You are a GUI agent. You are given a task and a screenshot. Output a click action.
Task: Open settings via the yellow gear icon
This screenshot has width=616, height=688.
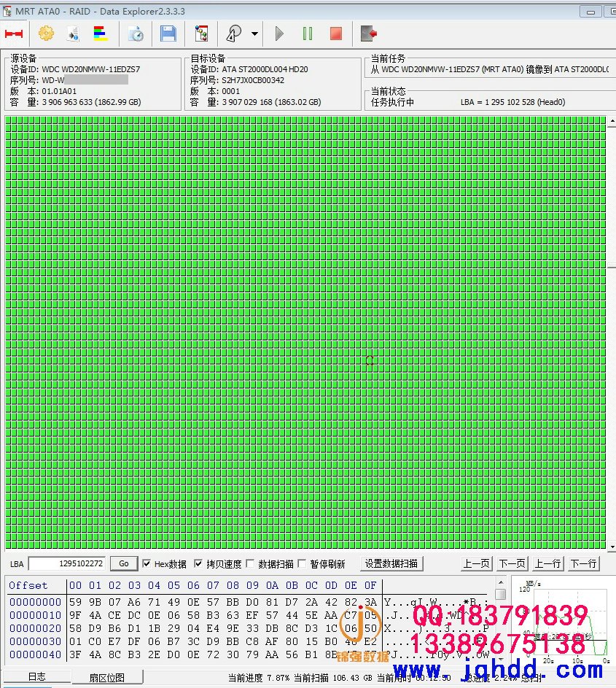pyautogui.click(x=46, y=34)
